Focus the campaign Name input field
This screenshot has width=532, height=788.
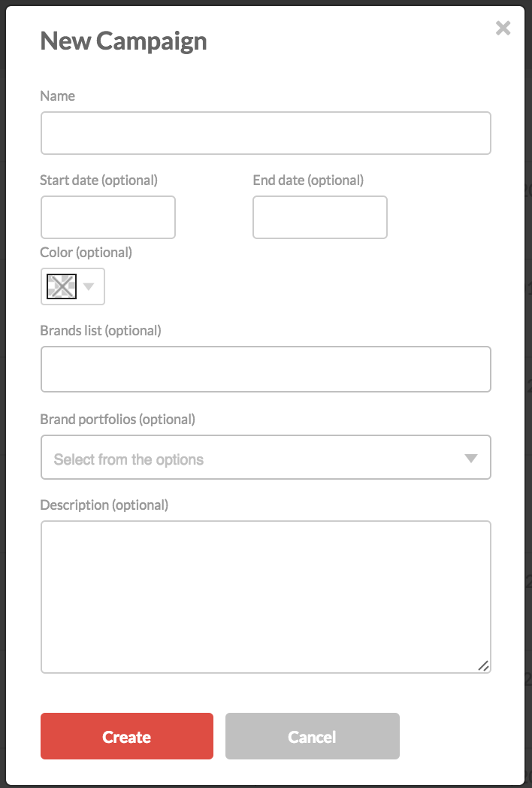(x=266, y=133)
